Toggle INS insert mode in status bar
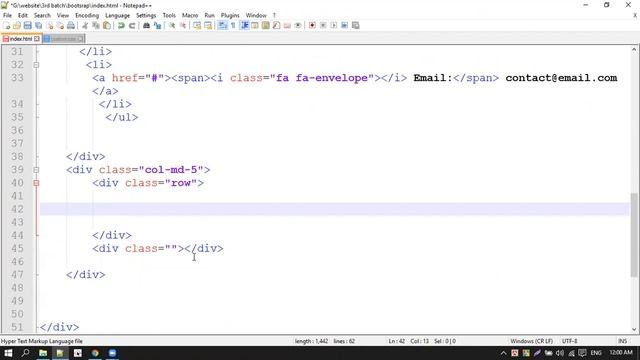Screen dimensions: 640x360 click(622, 341)
